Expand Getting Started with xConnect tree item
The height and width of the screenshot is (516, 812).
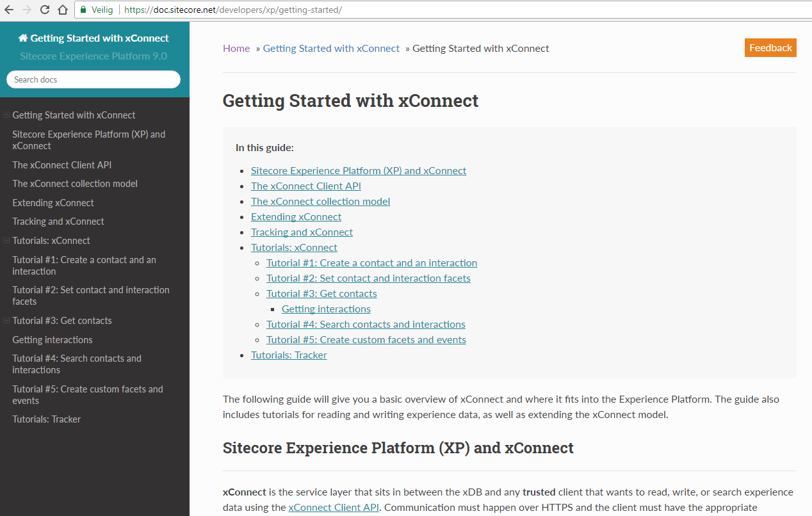[x=6, y=115]
